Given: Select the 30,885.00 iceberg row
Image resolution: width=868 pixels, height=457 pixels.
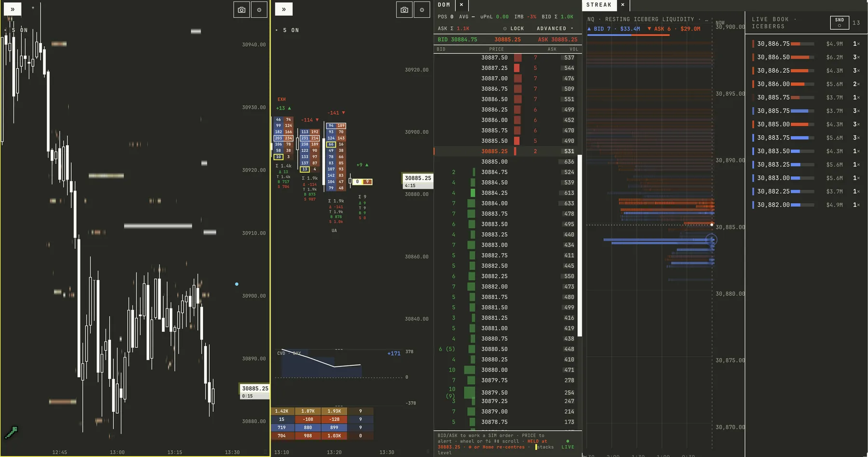Looking at the screenshot, I should click(x=806, y=124).
